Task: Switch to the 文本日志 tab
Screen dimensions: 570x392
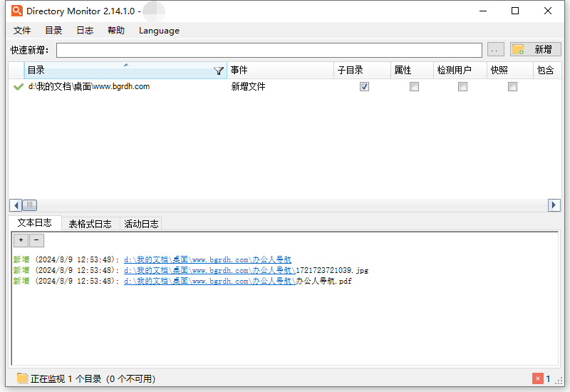Action: click(x=35, y=222)
